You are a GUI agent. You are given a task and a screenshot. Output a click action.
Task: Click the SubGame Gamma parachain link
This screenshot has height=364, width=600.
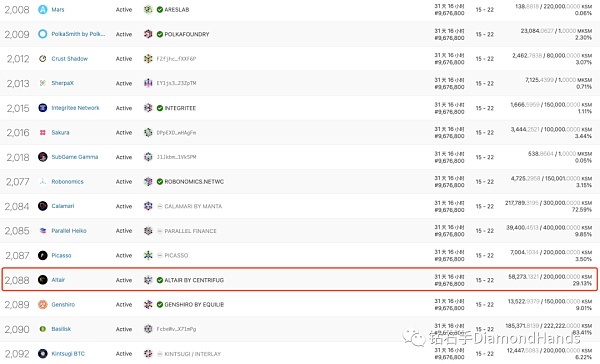[75, 157]
